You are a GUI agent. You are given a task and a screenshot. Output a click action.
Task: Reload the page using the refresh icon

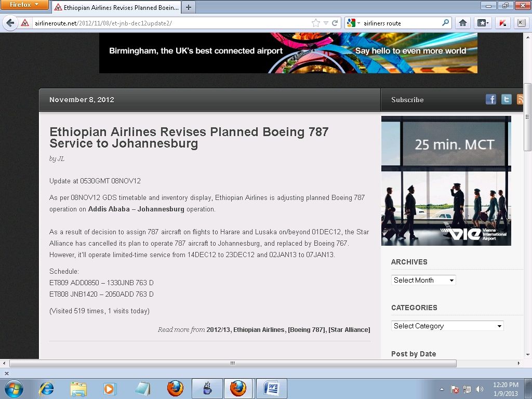(335, 23)
